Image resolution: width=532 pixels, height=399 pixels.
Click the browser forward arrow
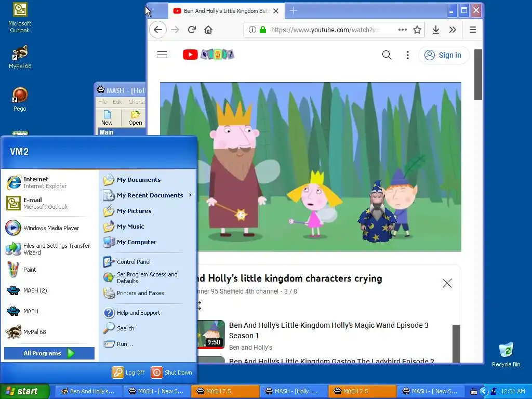[175, 30]
